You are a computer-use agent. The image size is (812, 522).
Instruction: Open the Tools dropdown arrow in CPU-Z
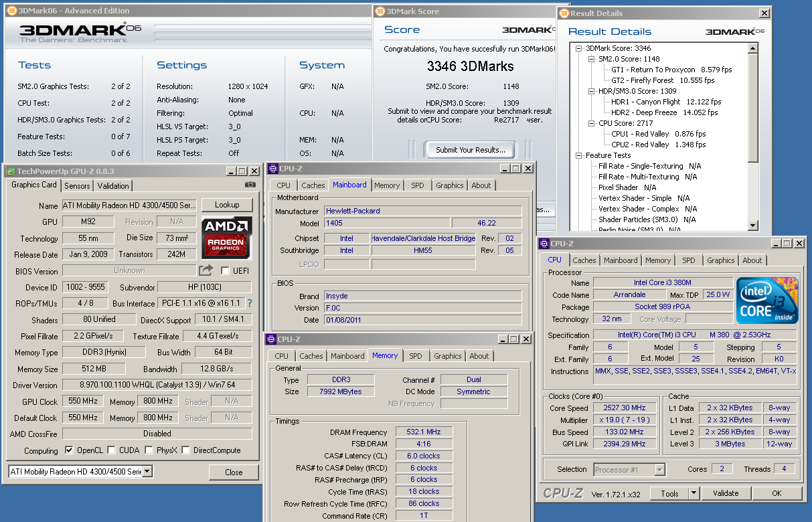[x=694, y=493]
